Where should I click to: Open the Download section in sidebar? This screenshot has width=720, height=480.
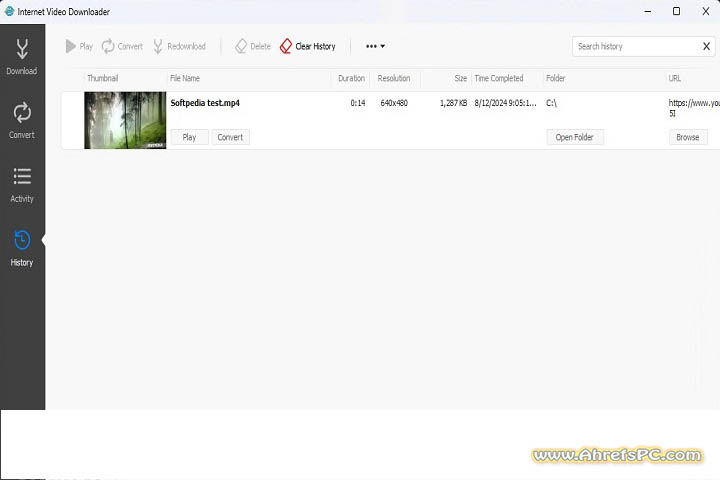[22, 57]
